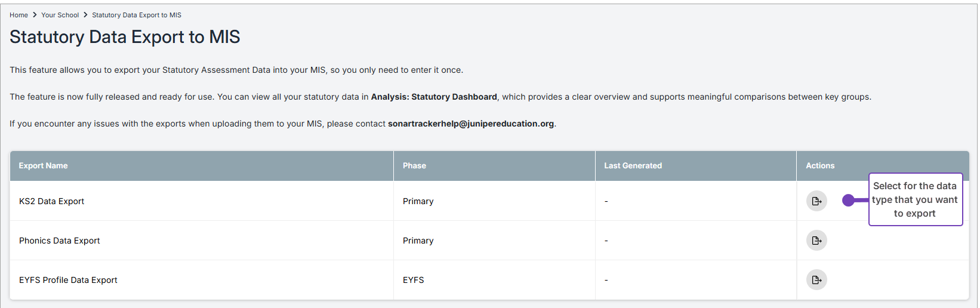Click Statutory Data Export to MIS breadcrumb
980x308 pixels.
137,15
